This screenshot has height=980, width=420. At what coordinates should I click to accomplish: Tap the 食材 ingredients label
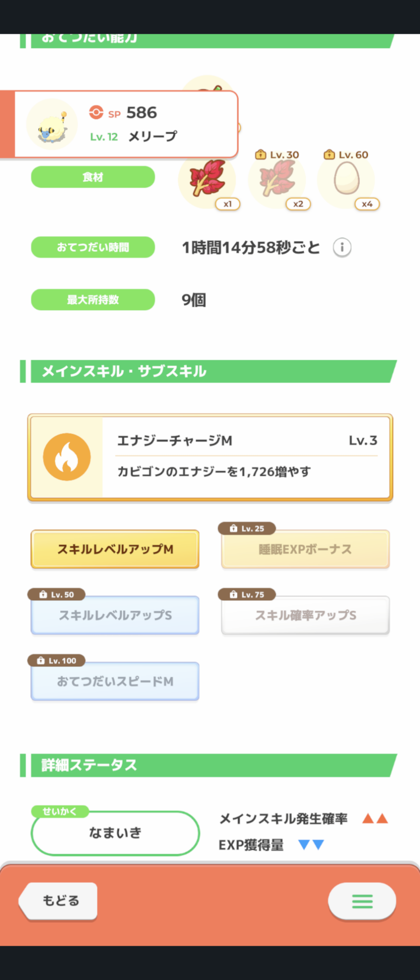pyautogui.click(x=93, y=177)
